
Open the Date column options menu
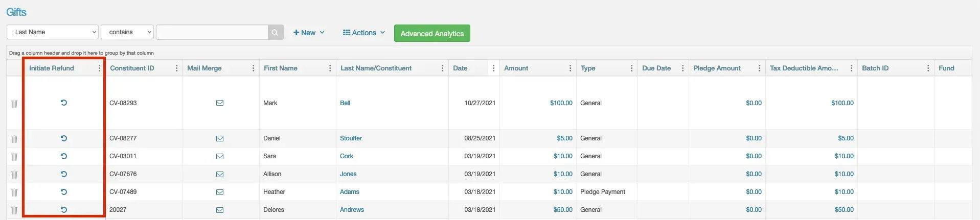coord(493,68)
